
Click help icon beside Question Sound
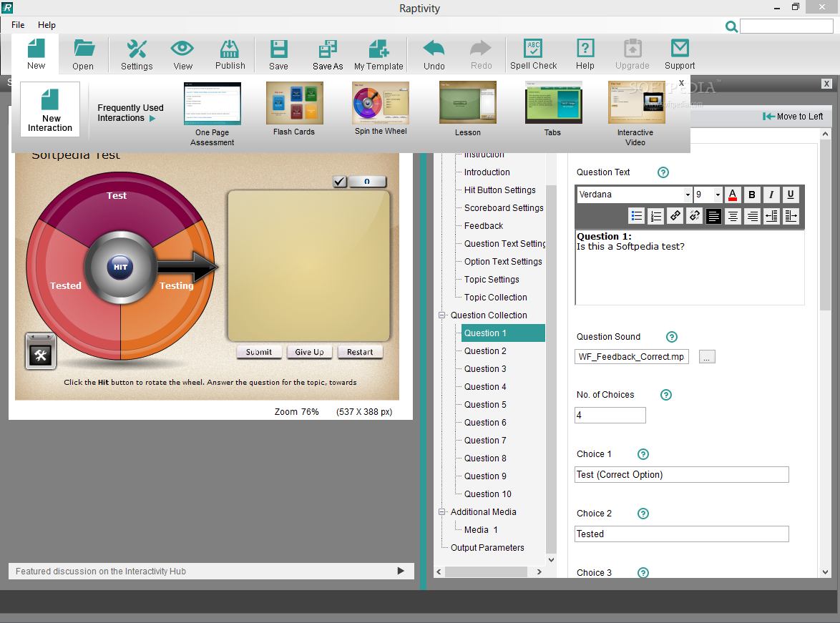671,337
